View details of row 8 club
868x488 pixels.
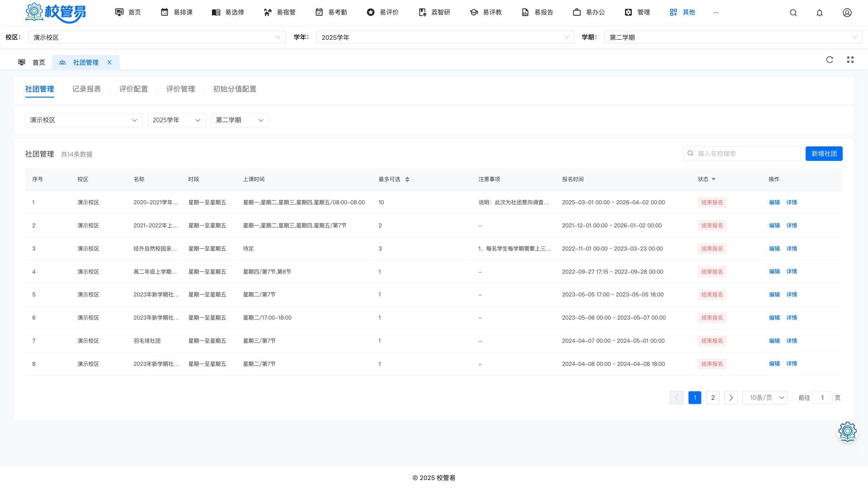pos(792,364)
